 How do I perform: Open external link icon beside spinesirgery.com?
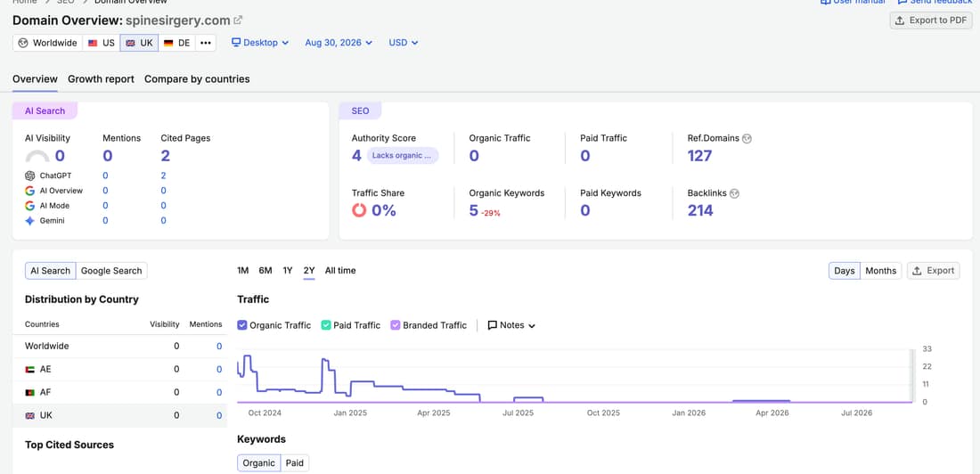(x=238, y=20)
